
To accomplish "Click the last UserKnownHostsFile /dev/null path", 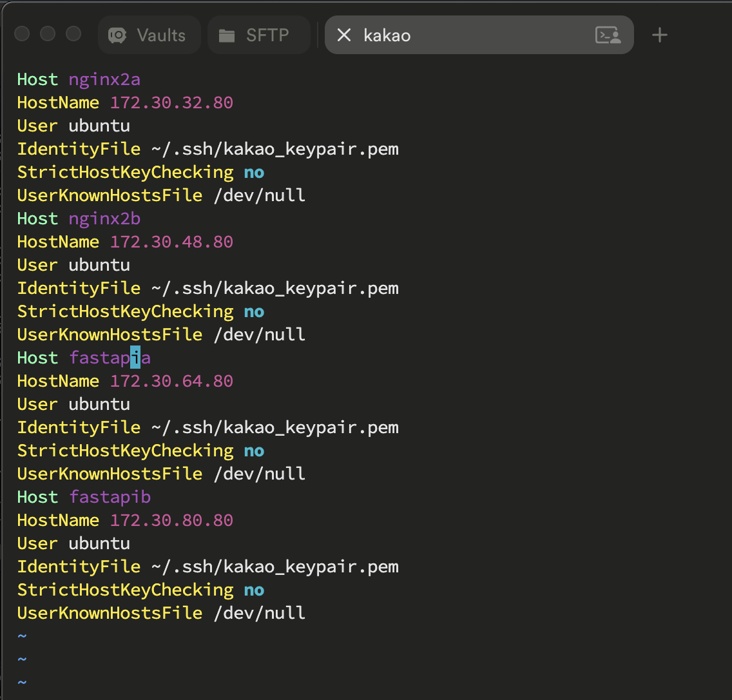I will click(x=260, y=613).
